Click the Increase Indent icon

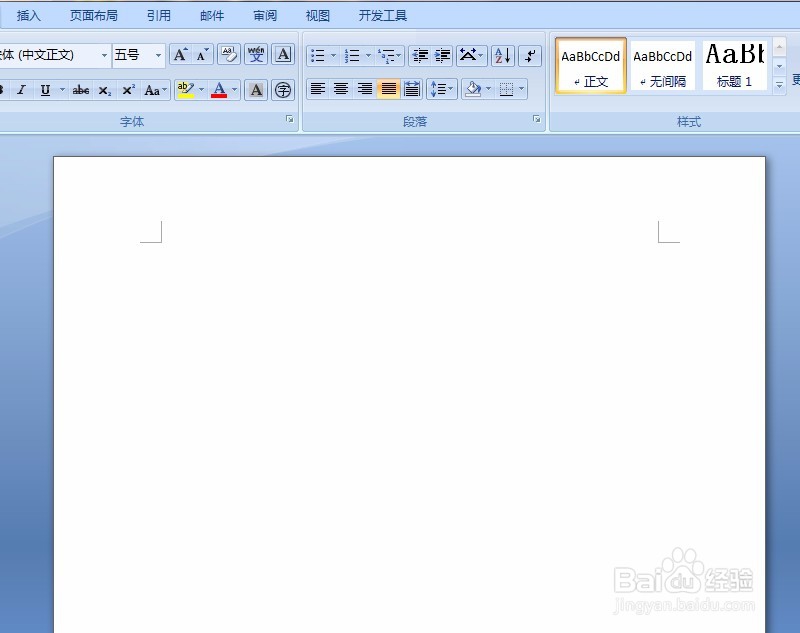tap(441, 57)
